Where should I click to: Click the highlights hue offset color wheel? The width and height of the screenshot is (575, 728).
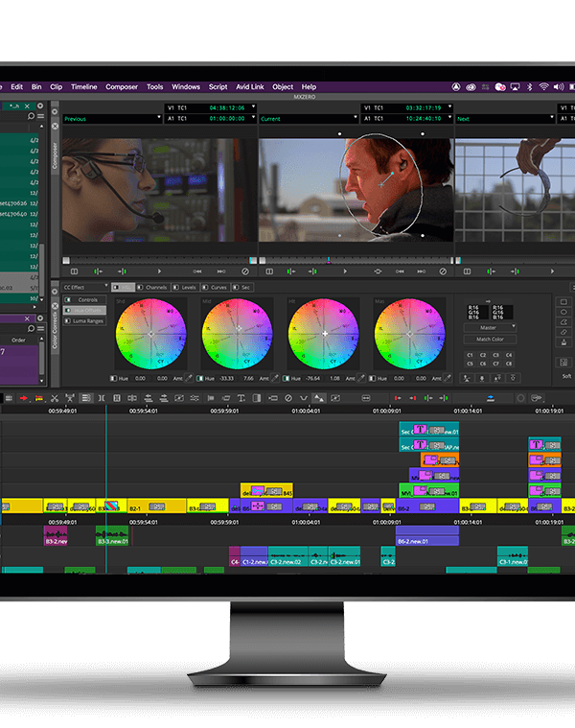coord(323,334)
